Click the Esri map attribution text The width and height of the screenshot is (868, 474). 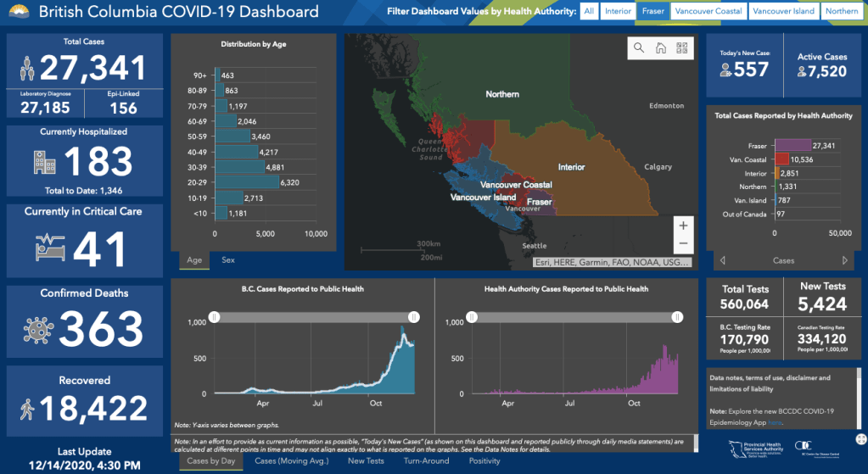pyautogui.click(x=612, y=263)
